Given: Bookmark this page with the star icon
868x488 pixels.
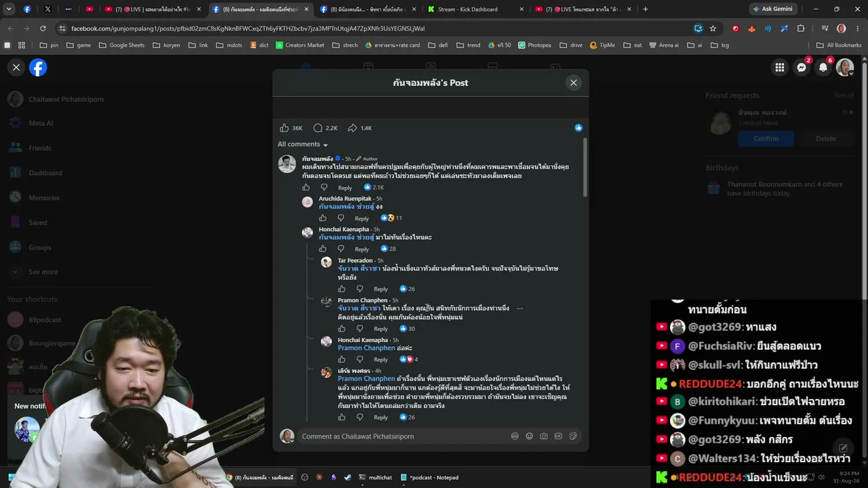Looking at the screenshot, I should pyautogui.click(x=713, y=28).
